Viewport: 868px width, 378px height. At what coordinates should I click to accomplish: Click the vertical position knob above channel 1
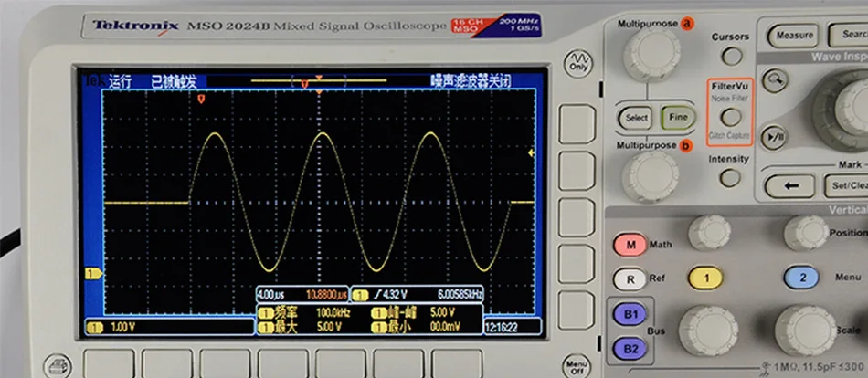pos(710,233)
